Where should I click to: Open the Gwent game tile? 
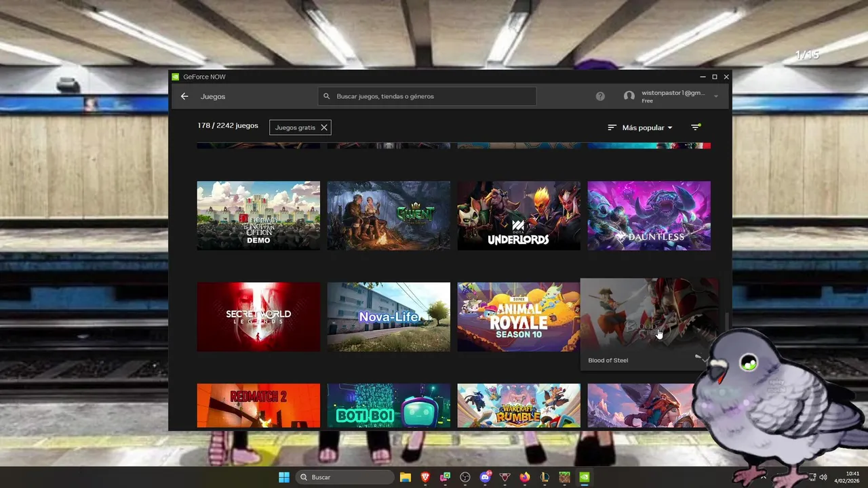[389, 216]
